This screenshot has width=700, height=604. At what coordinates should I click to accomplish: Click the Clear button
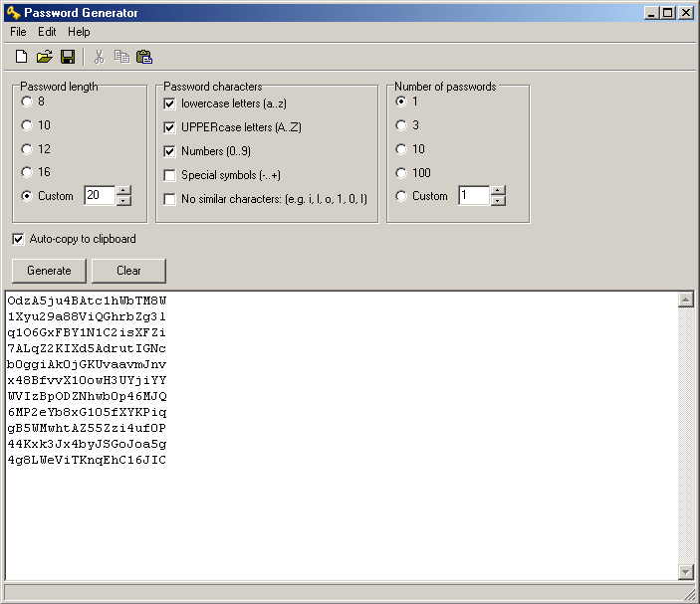click(x=128, y=271)
